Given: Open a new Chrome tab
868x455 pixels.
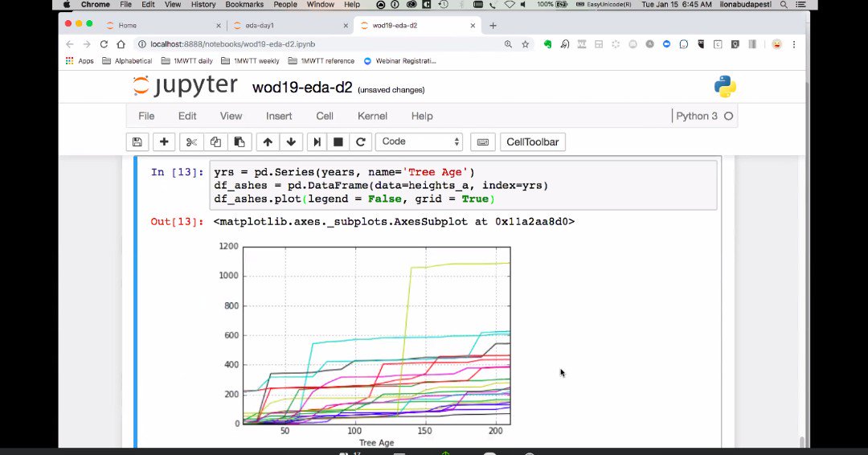Looking at the screenshot, I should pos(493,26).
